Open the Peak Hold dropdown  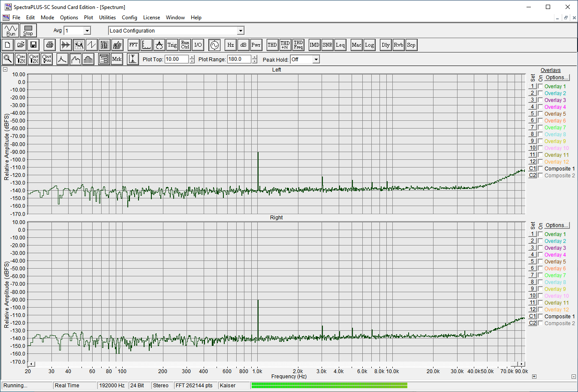click(x=316, y=60)
